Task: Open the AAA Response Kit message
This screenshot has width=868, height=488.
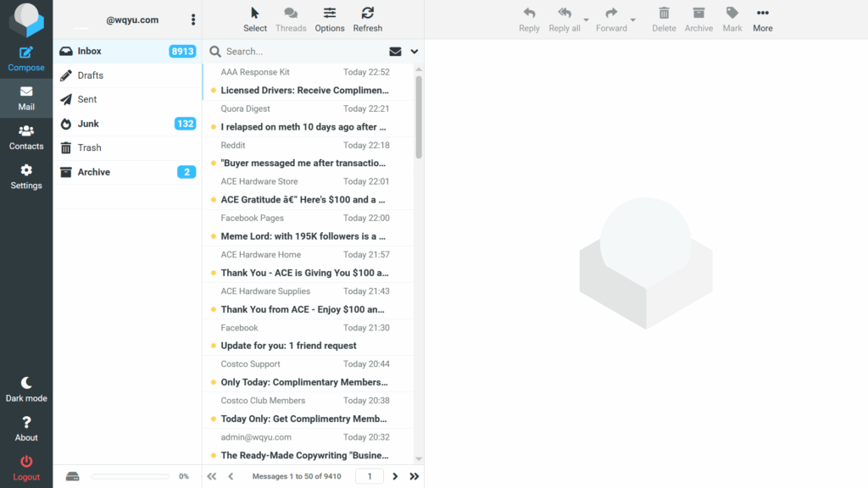Action: click(x=309, y=81)
